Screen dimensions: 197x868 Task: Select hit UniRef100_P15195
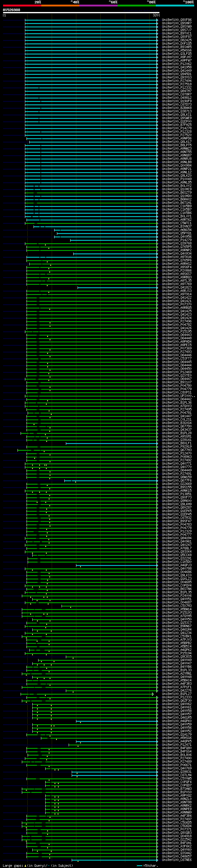click(x=177, y=332)
